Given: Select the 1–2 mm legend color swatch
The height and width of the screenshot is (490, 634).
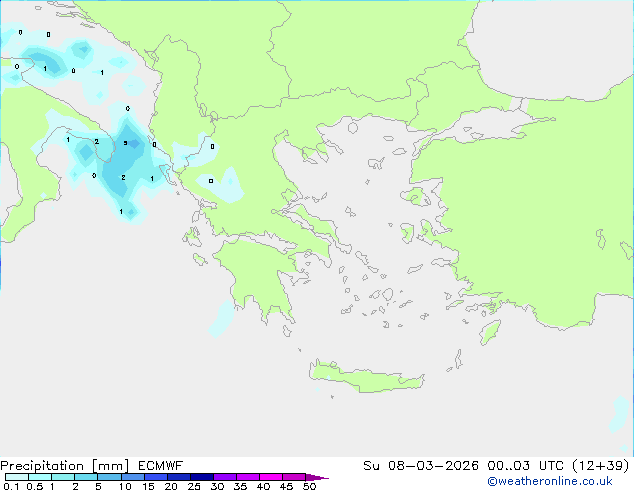Looking at the screenshot, I should click(x=63, y=477).
